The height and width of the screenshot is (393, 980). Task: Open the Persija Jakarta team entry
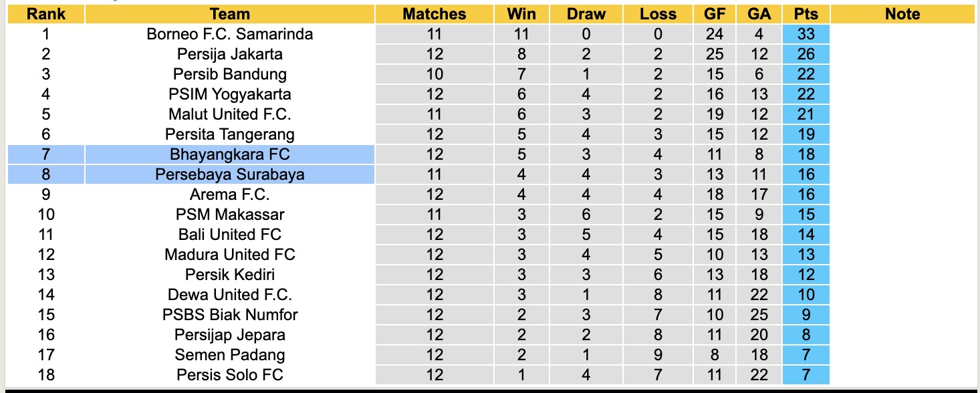point(229,54)
